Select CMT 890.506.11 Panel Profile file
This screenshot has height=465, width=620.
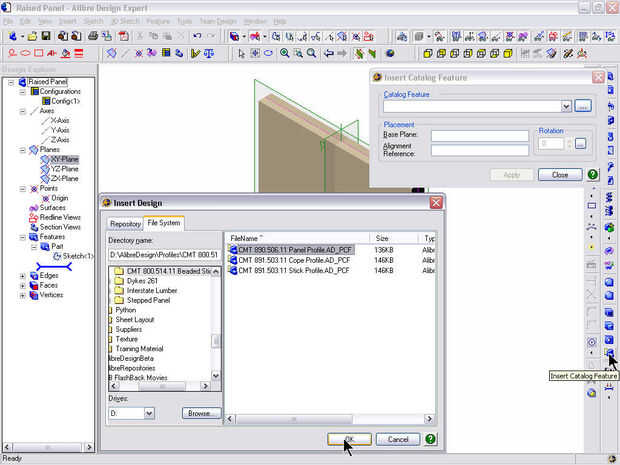tap(291, 250)
